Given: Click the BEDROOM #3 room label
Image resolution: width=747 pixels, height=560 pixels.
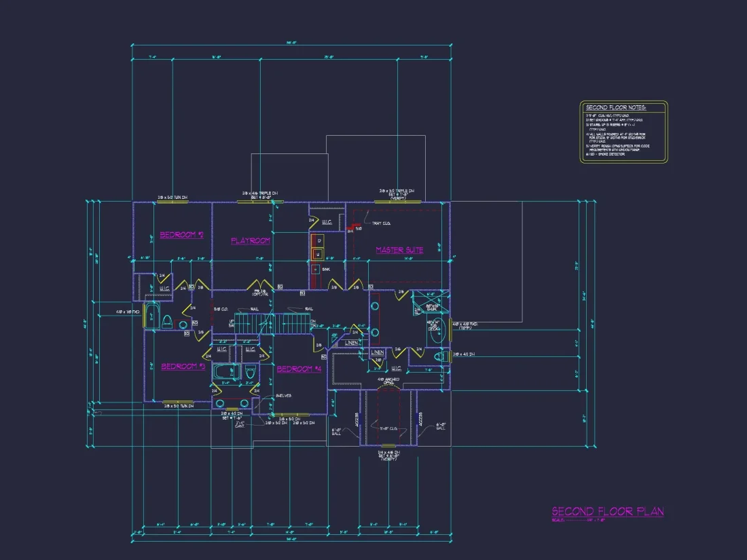Looking at the screenshot, I should 183,367.
